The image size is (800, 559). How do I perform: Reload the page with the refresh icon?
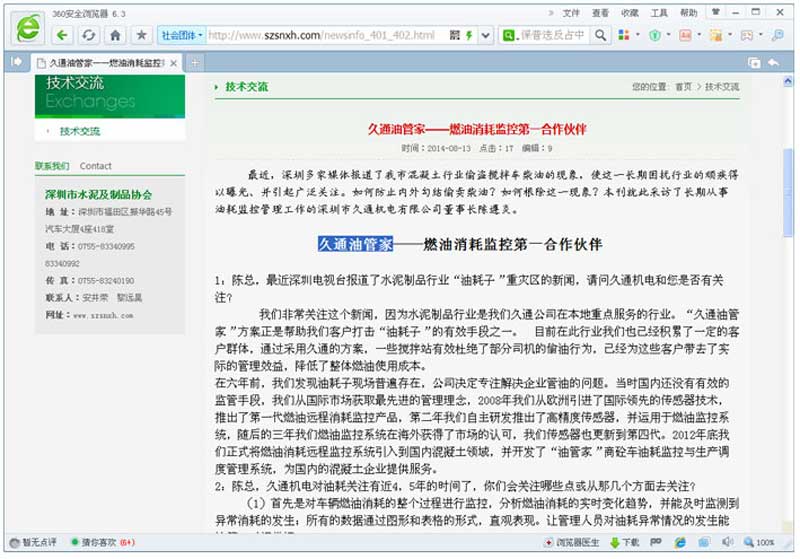click(89, 35)
